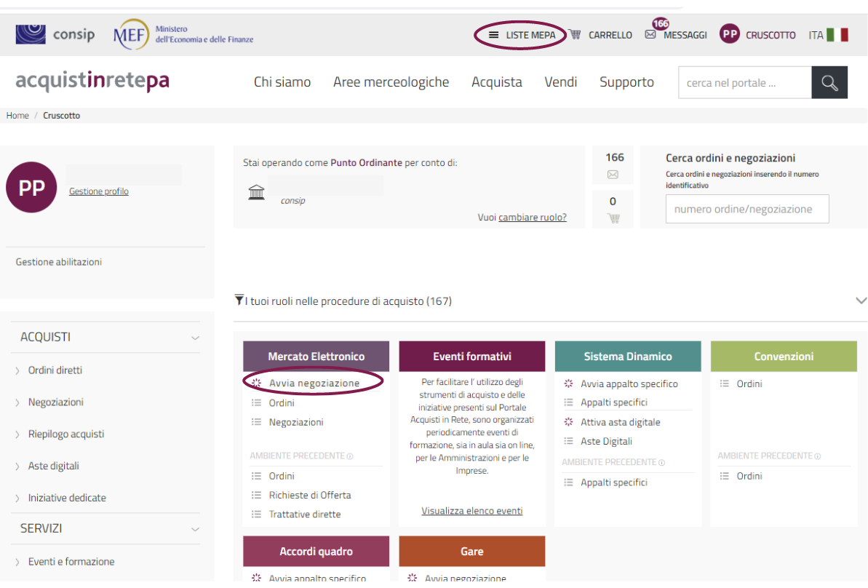Click the Liste MEPA hamburger icon
Image resolution: width=868 pixels, height=588 pixels.
click(493, 35)
